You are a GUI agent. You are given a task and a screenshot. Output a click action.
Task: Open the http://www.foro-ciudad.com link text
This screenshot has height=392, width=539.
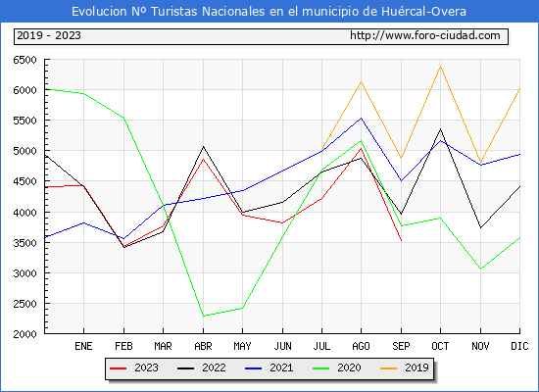[425, 35]
